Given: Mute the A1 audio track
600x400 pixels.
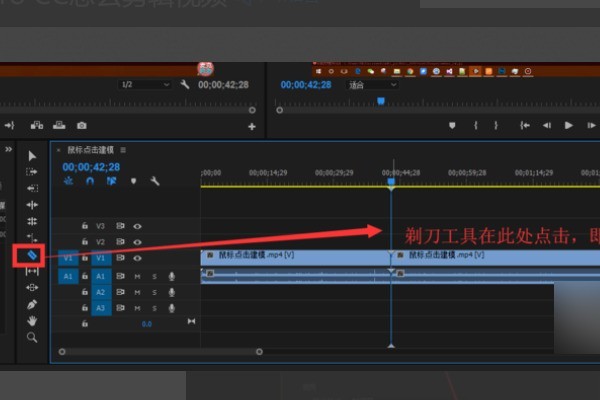Looking at the screenshot, I should pos(138,275).
